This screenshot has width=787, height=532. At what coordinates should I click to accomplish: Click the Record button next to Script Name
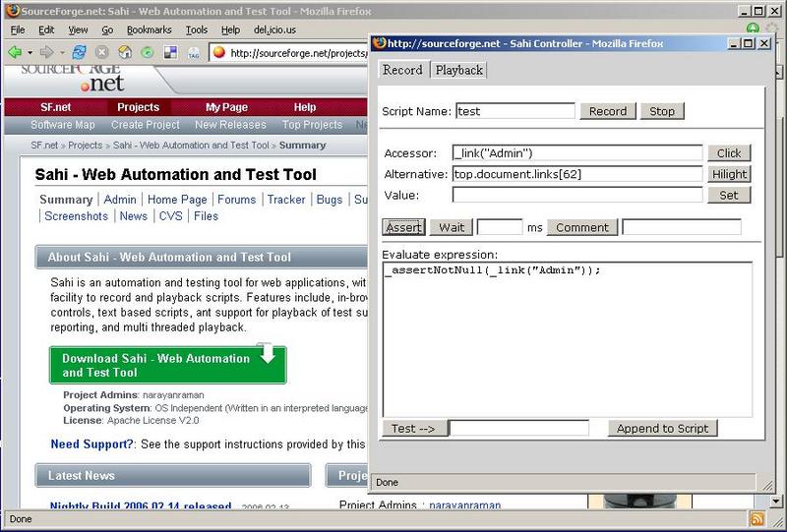[608, 111]
